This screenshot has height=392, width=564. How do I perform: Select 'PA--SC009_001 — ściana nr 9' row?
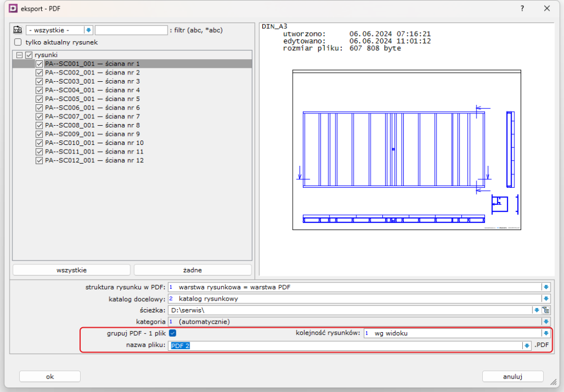pos(133,134)
